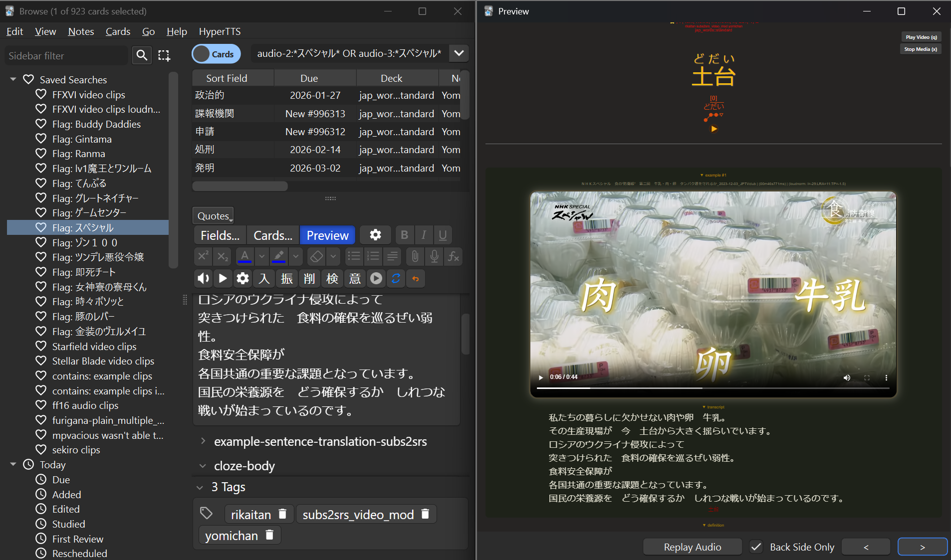Apply the blue text color

[x=244, y=256]
